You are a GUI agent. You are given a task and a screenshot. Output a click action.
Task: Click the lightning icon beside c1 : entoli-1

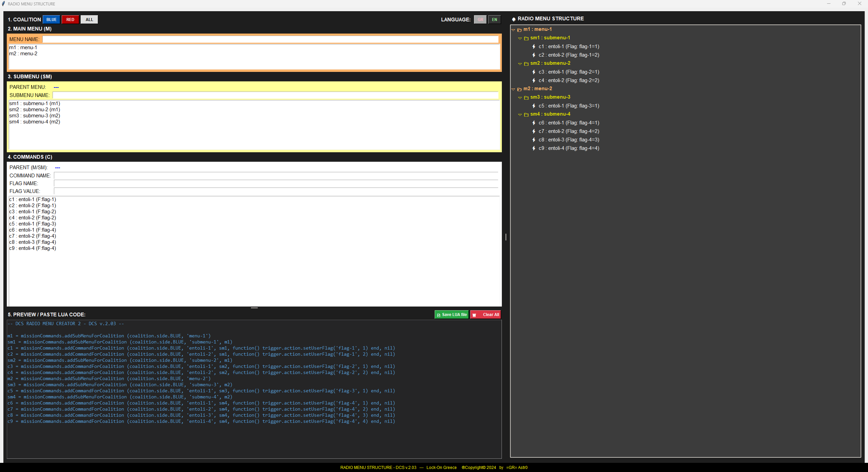pos(533,46)
